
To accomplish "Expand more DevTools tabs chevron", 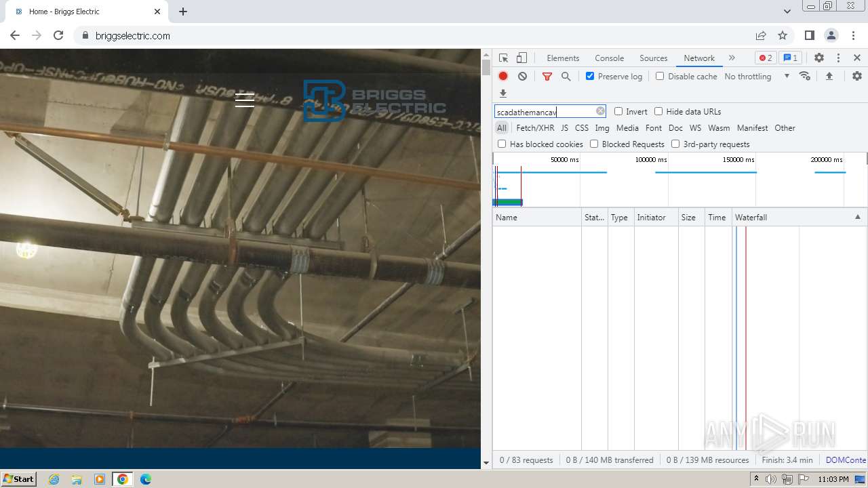I will 732,58.
